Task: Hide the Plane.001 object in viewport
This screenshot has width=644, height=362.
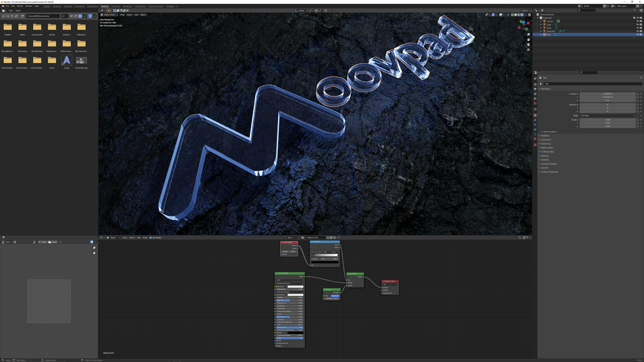Action: tap(637, 31)
